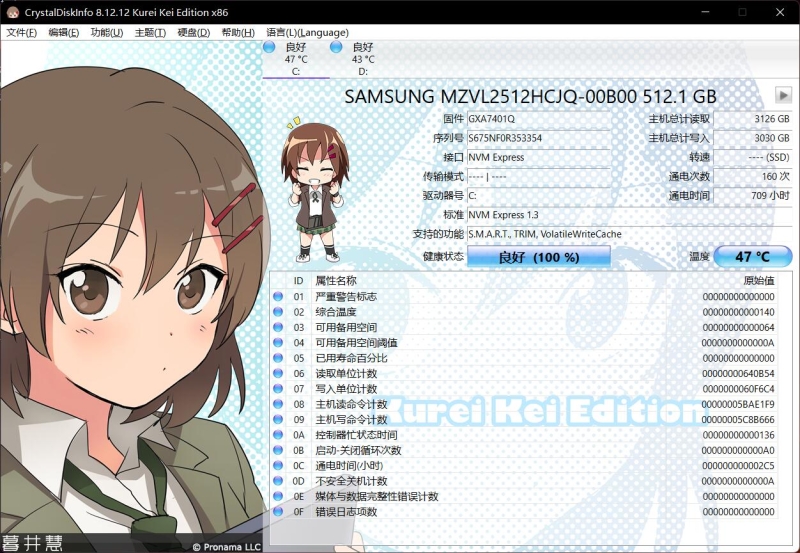Click the total host writes value 3030 GB
Image resolution: width=800 pixels, height=553 pixels.
coord(753,138)
